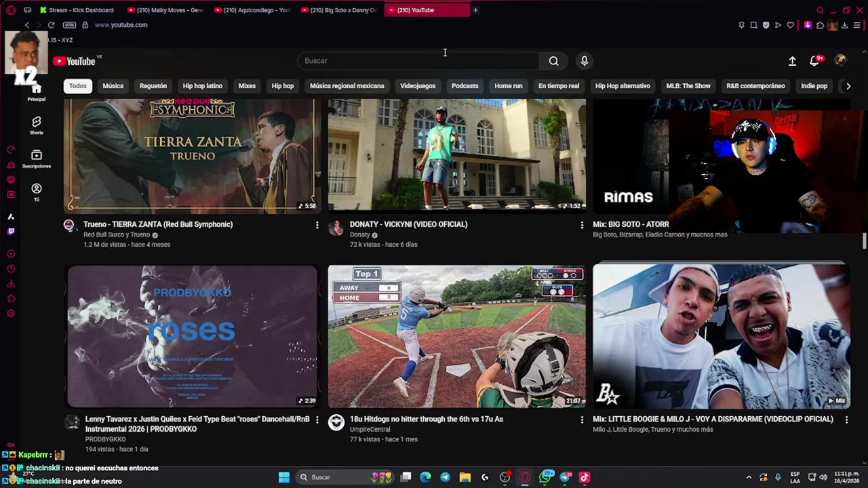Open File Explorer from taskbar
The width and height of the screenshot is (868, 488).
465,477
